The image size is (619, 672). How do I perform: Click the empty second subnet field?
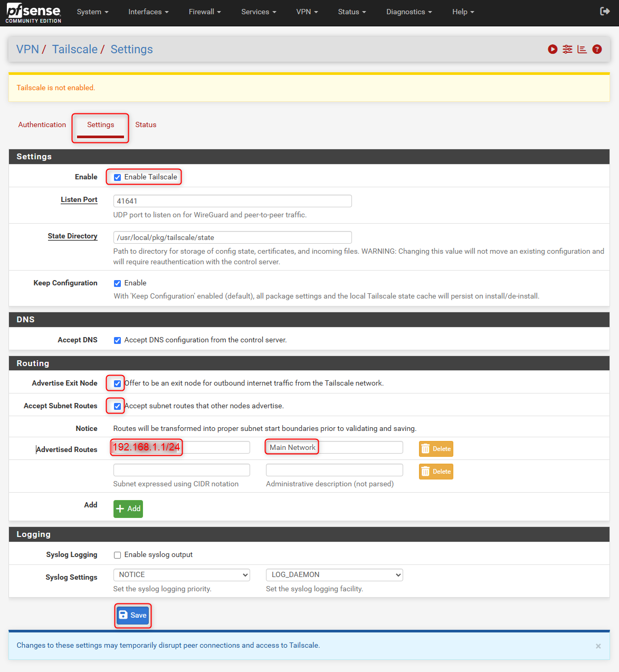(x=182, y=470)
